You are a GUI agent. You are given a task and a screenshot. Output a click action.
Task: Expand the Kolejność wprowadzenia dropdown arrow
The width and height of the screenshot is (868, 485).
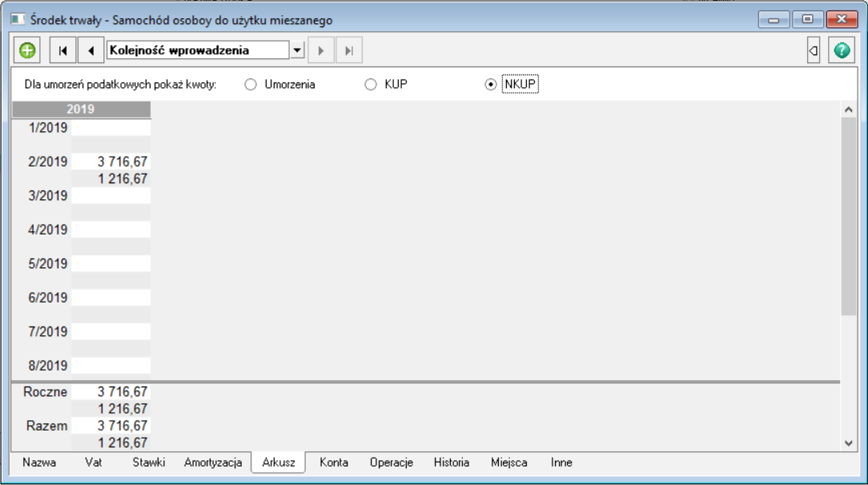(x=297, y=50)
